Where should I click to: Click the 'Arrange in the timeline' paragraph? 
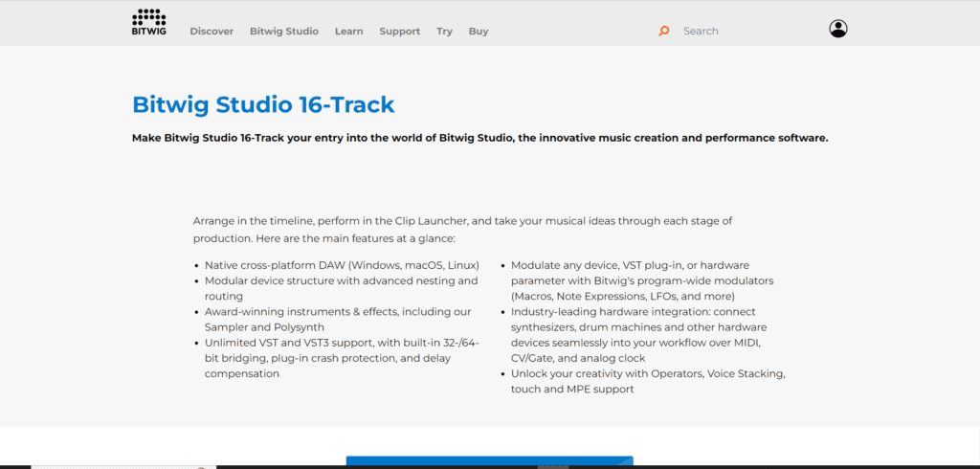pos(462,229)
